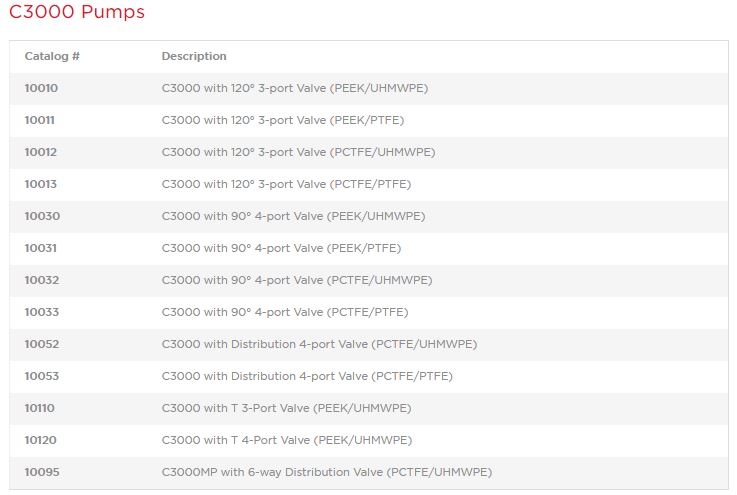This screenshot has height=495, width=737.
Task: Click the Catalog # column header
Action: (52, 56)
